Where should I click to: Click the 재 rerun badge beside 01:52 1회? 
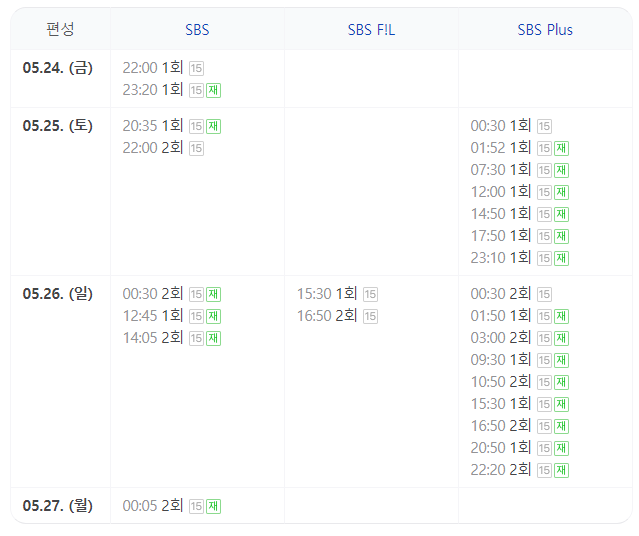point(562,148)
